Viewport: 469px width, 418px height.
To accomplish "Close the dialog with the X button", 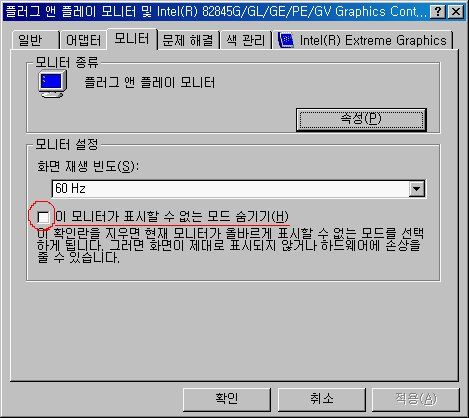I will click(456, 12).
